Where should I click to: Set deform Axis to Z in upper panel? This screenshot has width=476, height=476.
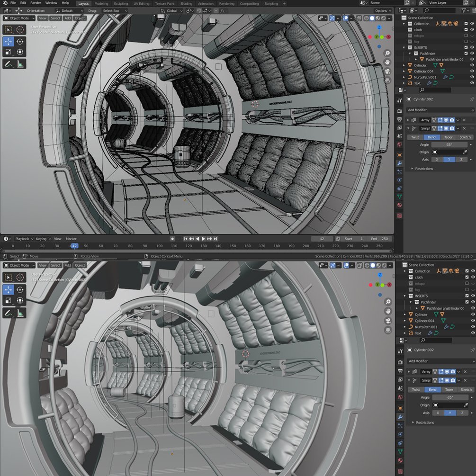point(461,160)
